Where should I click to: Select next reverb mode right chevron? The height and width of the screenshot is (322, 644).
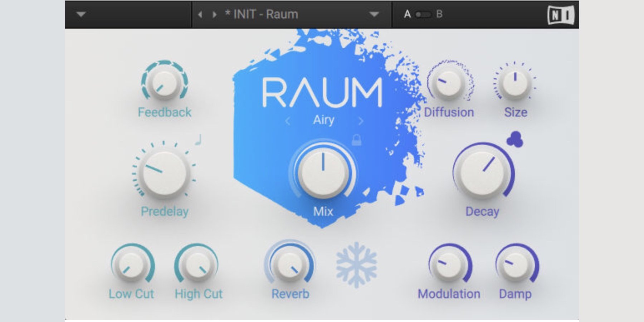point(361,121)
